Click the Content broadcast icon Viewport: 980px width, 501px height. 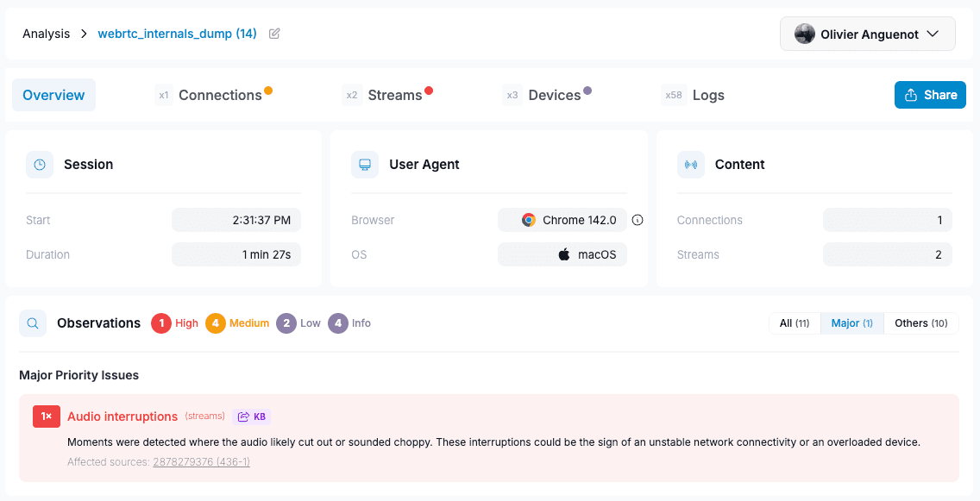pos(691,165)
